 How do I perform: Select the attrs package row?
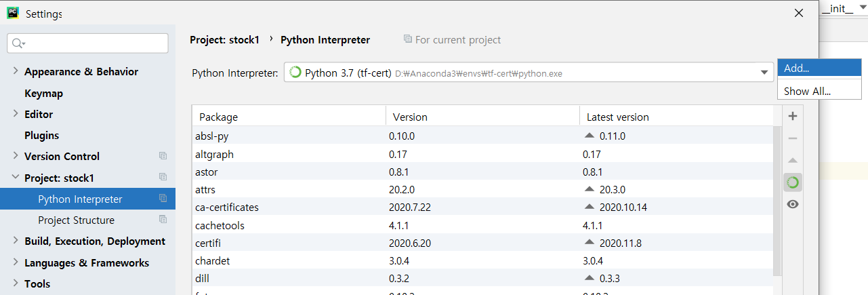pos(482,189)
